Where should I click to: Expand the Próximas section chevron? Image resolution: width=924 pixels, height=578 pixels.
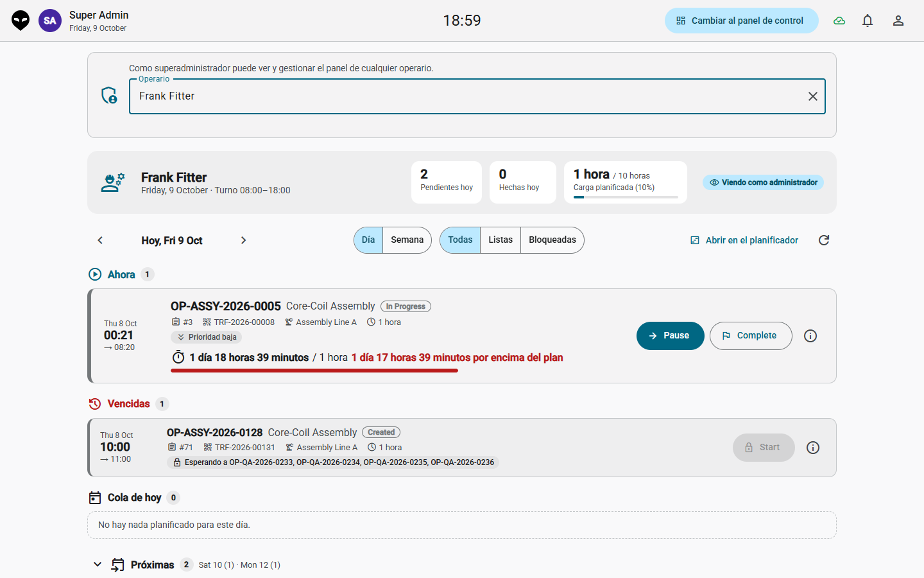click(98, 565)
